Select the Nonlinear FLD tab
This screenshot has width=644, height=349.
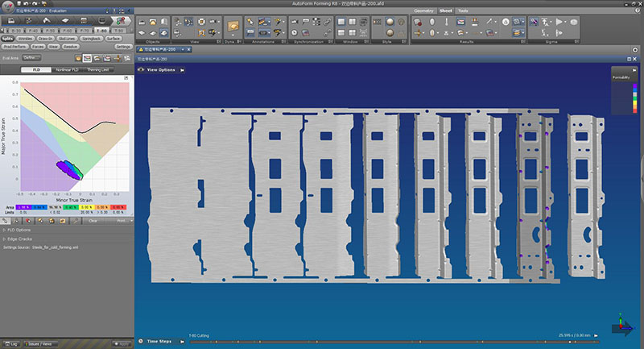coord(67,70)
